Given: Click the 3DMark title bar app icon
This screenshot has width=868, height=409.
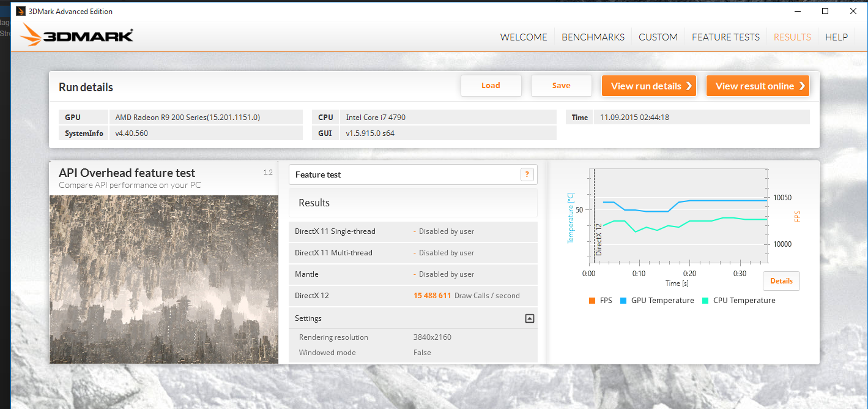Looking at the screenshot, I should coord(20,11).
